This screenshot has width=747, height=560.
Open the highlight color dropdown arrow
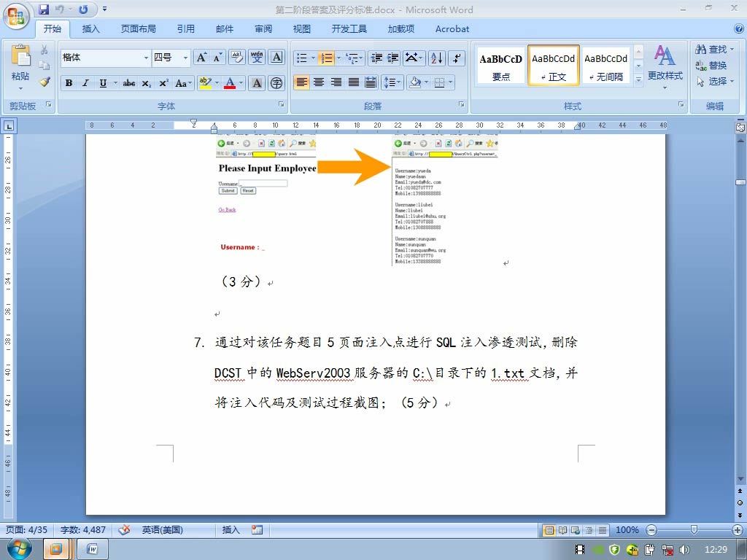click(217, 83)
